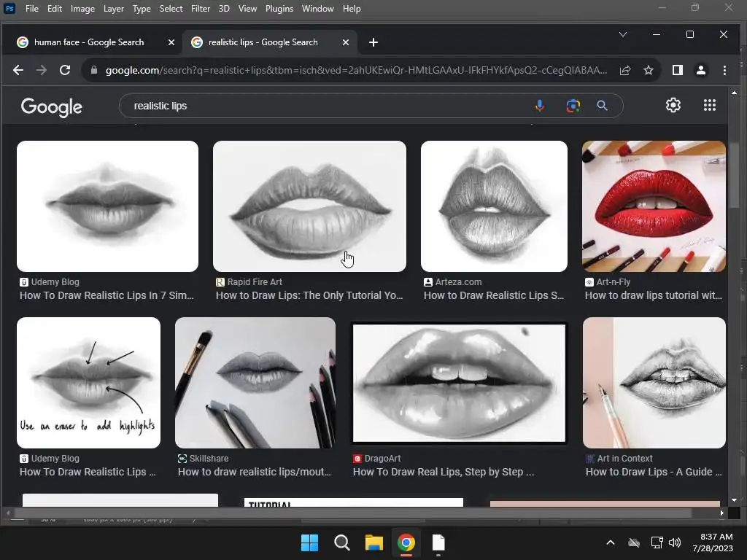Toggle the Chrome side panel

point(678,70)
